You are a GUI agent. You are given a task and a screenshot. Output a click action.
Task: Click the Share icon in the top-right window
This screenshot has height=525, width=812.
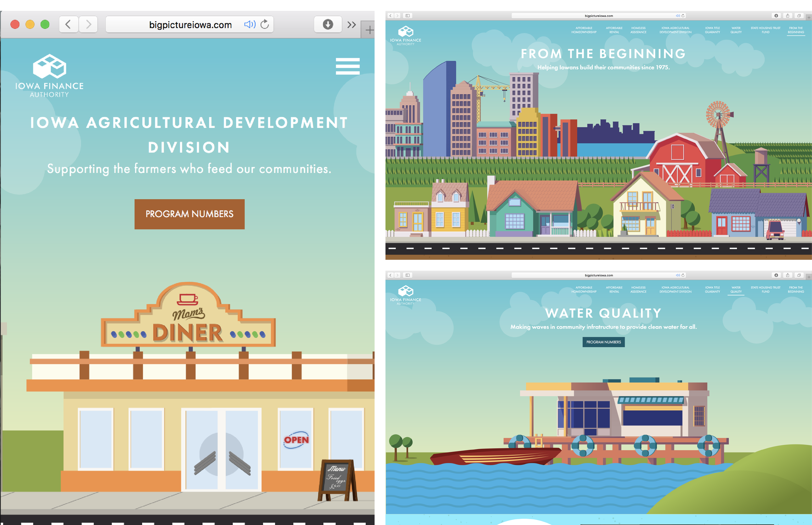(x=787, y=15)
